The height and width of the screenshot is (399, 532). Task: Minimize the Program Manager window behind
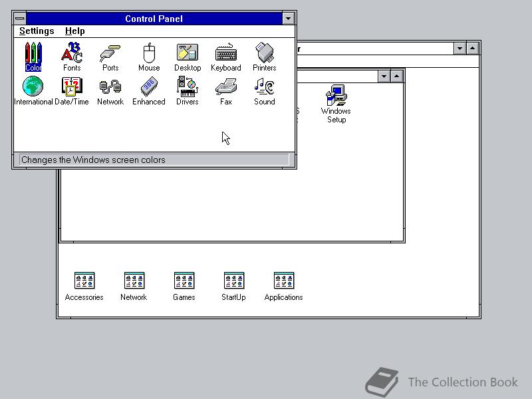(x=460, y=49)
